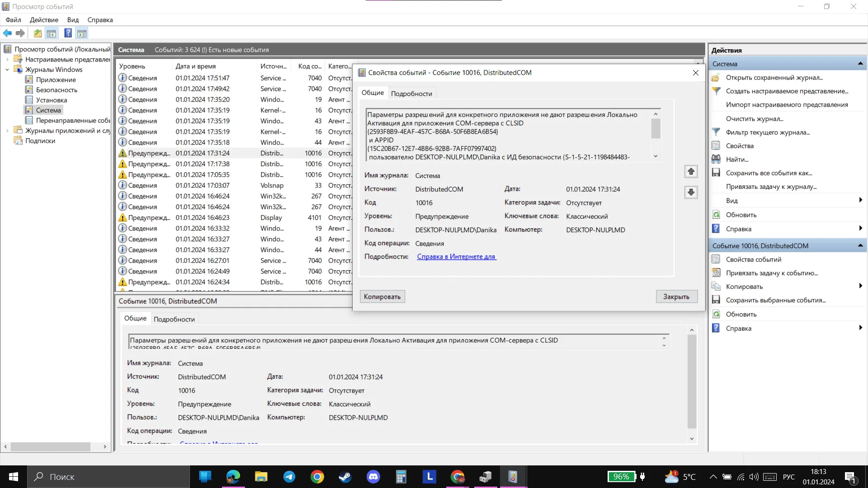
Task: Click the Back arrow toolbar icon
Action: [7, 33]
